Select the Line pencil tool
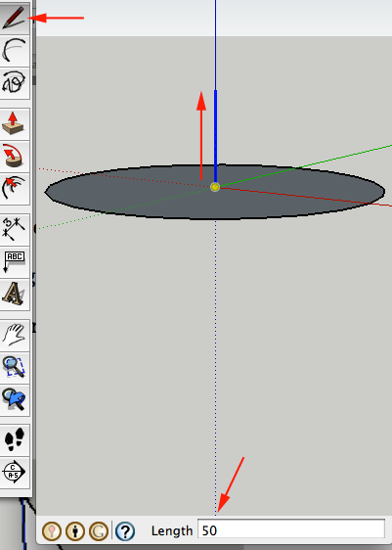This screenshot has width=392, height=550. click(x=14, y=19)
